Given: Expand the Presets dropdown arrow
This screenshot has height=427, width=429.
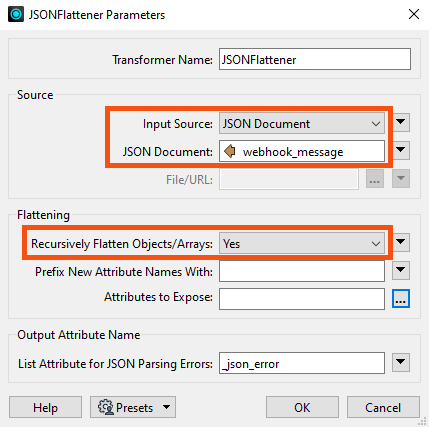Looking at the screenshot, I should click(x=166, y=407).
